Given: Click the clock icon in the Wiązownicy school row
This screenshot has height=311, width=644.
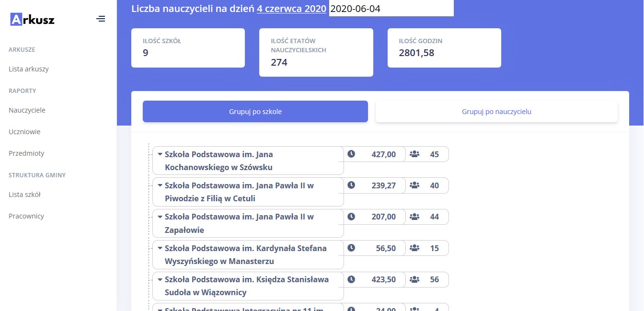Looking at the screenshot, I should [x=351, y=279].
